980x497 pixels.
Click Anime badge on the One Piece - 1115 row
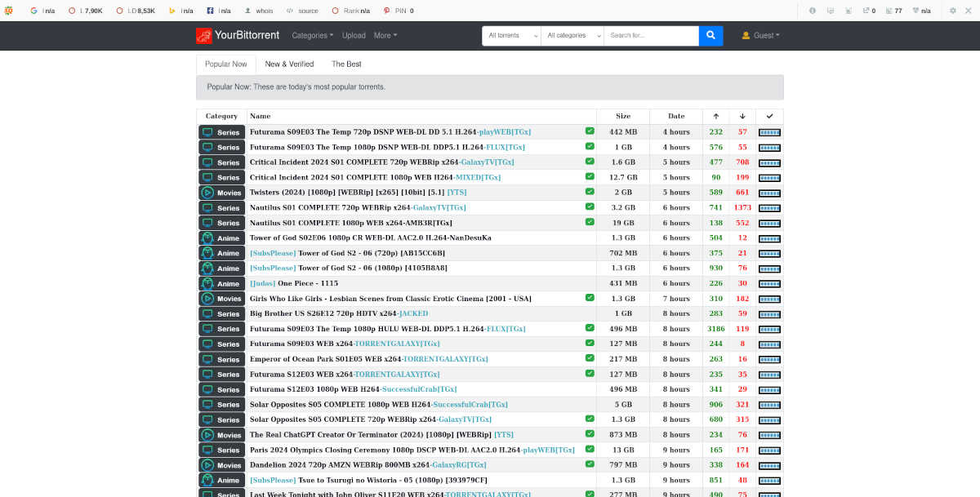[x=221, y=284]
